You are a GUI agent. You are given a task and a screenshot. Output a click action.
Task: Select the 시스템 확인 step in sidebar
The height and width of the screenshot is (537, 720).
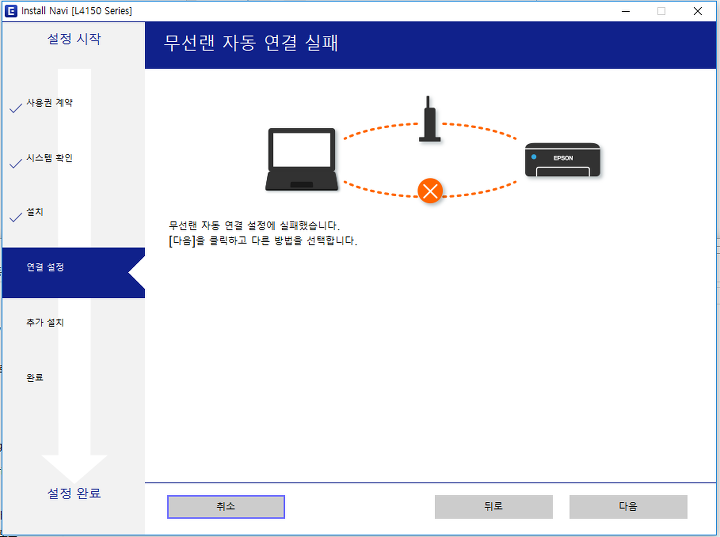pos(49,158)
